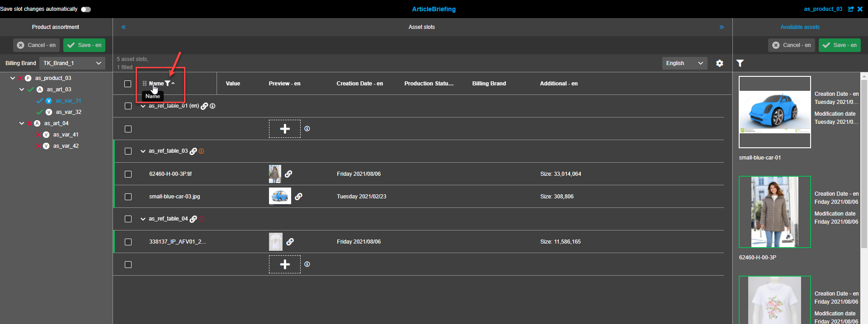Open the English language dropdown
Screen dimensions: 868x324
tap(685, 63)
